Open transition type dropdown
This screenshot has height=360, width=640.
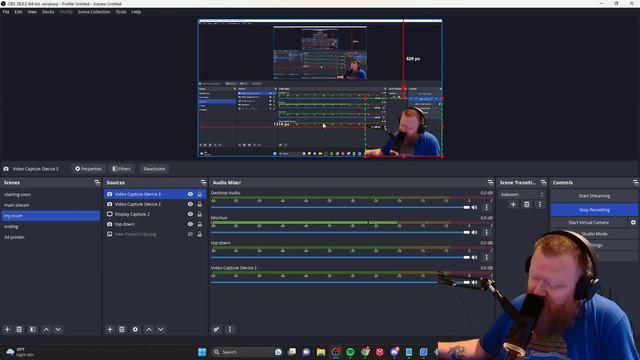click(522, 195)
